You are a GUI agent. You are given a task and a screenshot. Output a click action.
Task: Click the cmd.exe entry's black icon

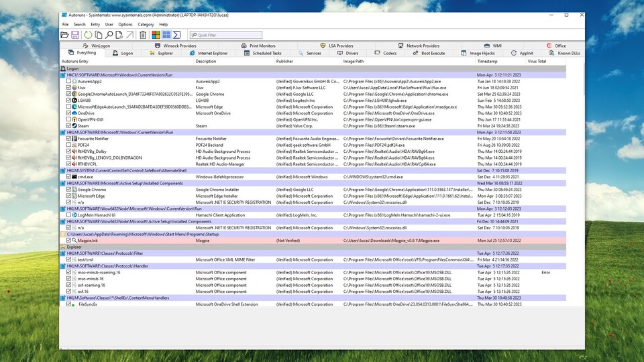[x=74, y=177]
